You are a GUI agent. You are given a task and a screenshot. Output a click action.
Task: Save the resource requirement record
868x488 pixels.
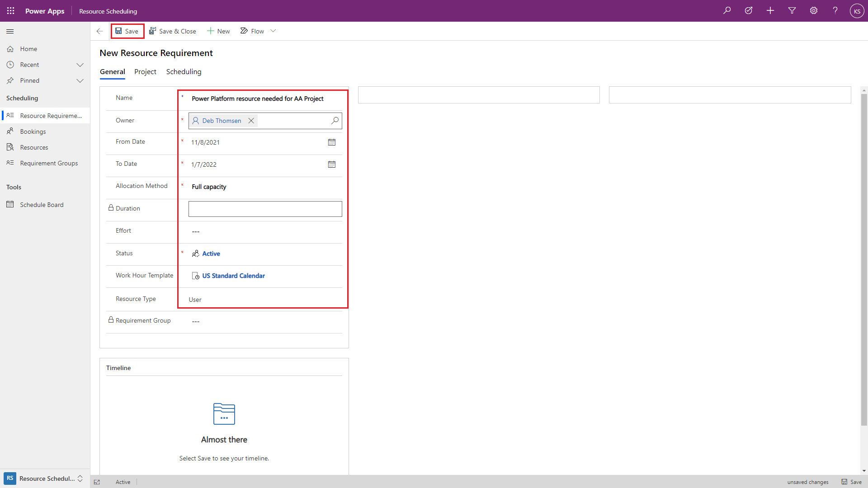point(127,31)
